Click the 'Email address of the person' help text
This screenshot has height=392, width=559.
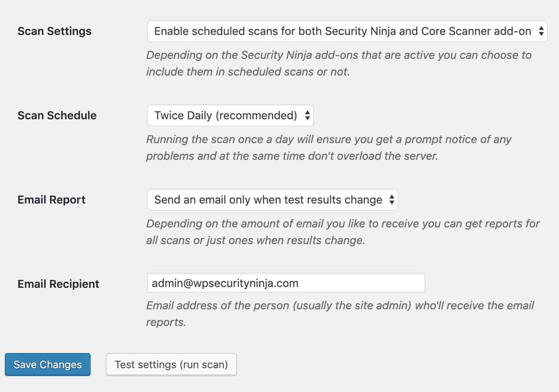340,314
